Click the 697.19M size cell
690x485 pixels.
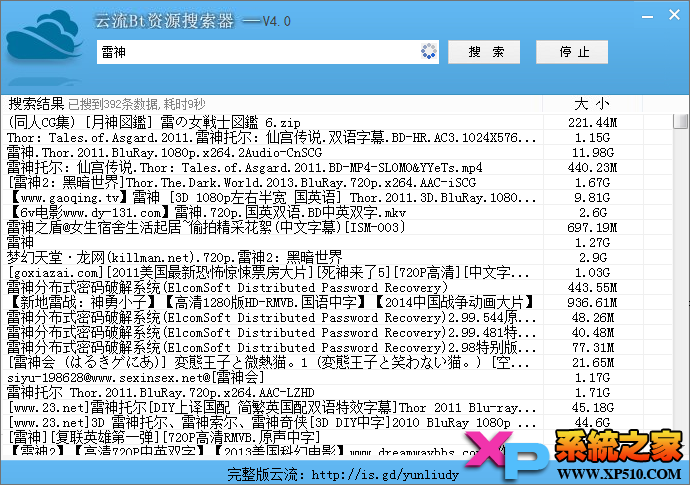click(592, 228)
